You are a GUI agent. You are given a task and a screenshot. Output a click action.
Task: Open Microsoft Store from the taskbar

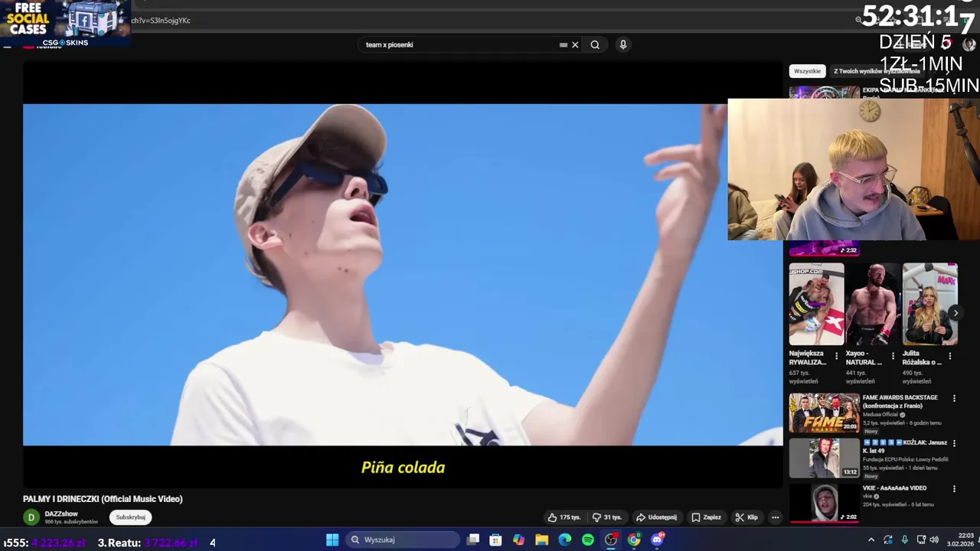pyautogui.click(x=495, y=540)
